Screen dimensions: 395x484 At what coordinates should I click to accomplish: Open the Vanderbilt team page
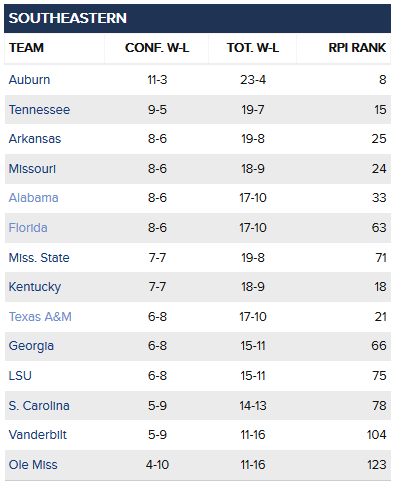click(x=38, y=435)
